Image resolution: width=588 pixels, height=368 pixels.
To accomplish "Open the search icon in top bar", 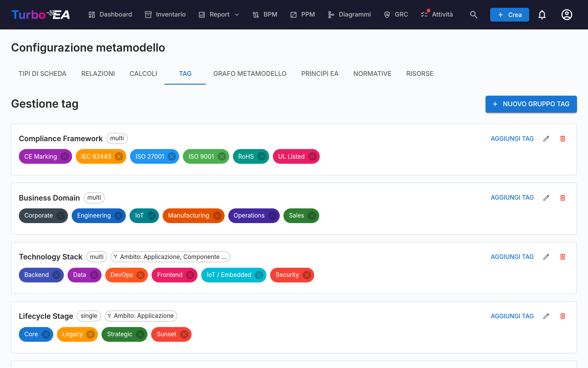I will [x=474, y=14].
